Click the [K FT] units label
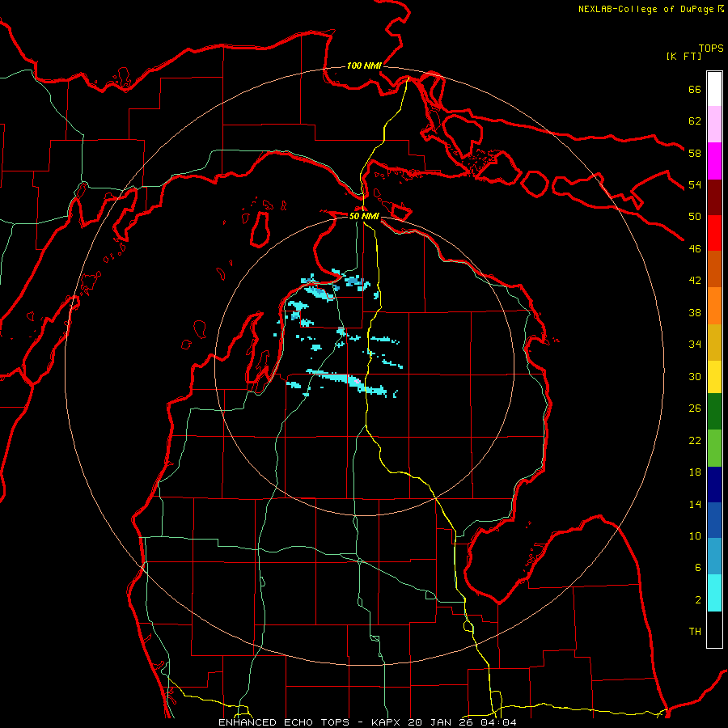Image resolution: width=728 pixels, height=728 pixels. (684, 56)
